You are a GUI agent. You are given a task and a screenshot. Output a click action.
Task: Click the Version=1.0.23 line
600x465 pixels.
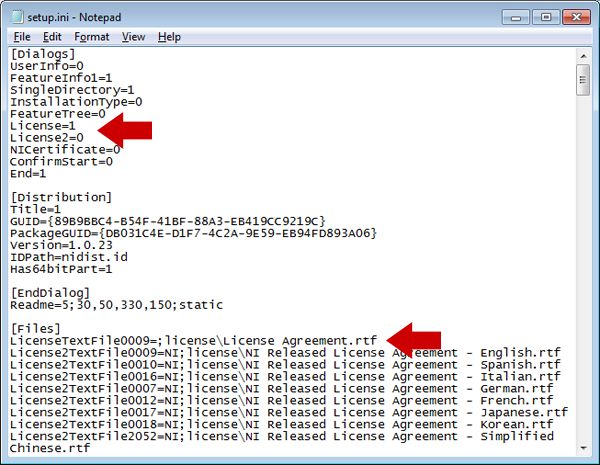click(x=61, y=245)
